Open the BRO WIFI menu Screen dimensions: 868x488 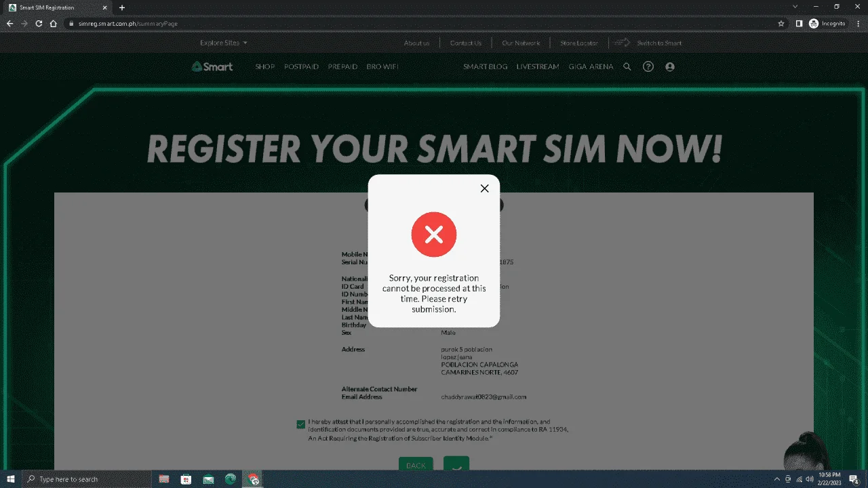tap(382, 66)
